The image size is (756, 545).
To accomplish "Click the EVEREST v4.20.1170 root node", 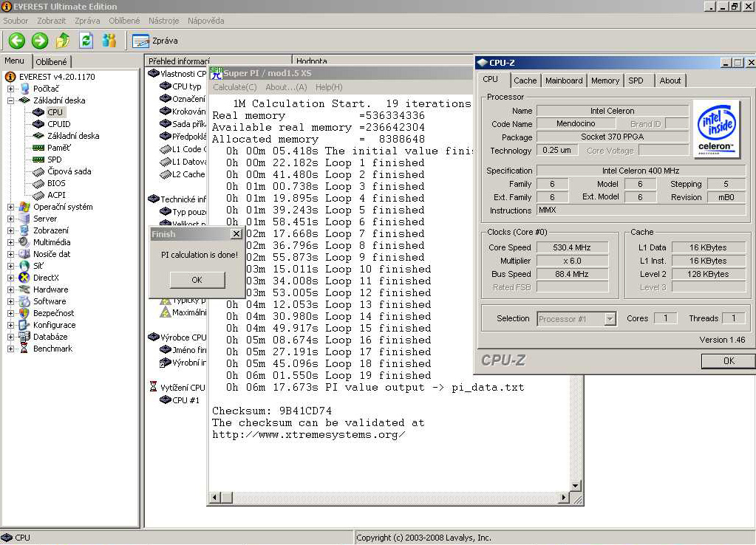I will (57, 77).
